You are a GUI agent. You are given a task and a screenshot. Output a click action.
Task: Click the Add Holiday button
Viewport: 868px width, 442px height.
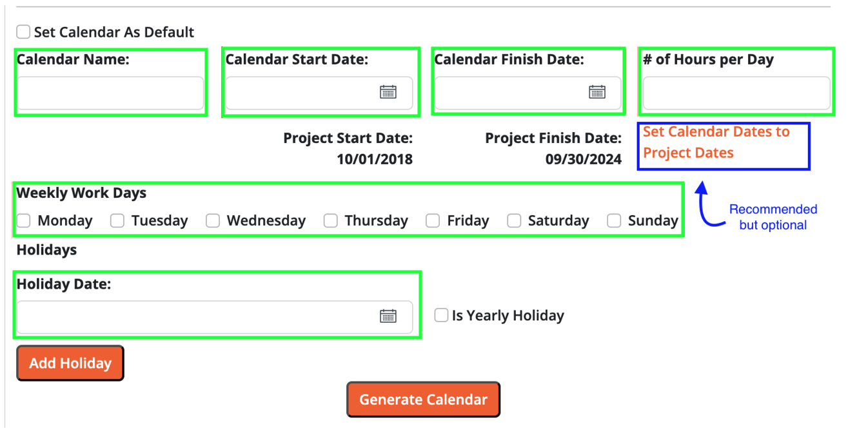tap(70, 363)
